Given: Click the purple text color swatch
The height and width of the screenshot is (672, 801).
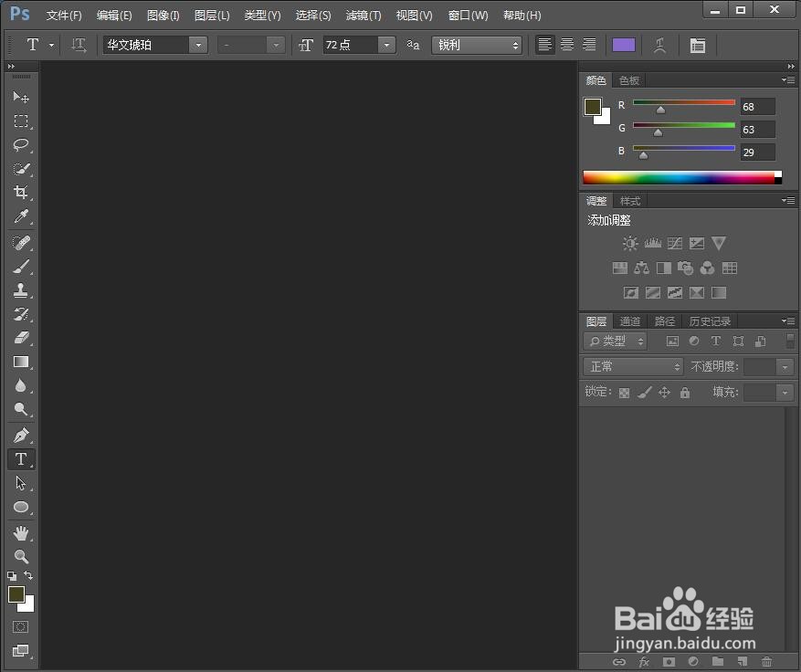Looking at the screenshot, I should click(624, 45).
